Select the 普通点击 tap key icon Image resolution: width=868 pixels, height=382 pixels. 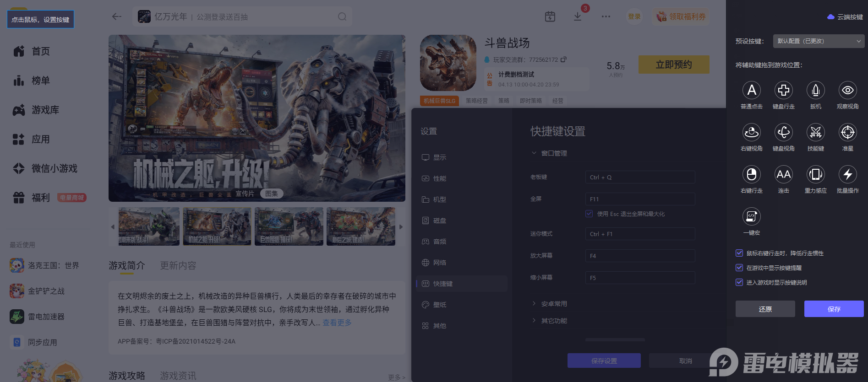pyautogui.click(x=752, y=90)
